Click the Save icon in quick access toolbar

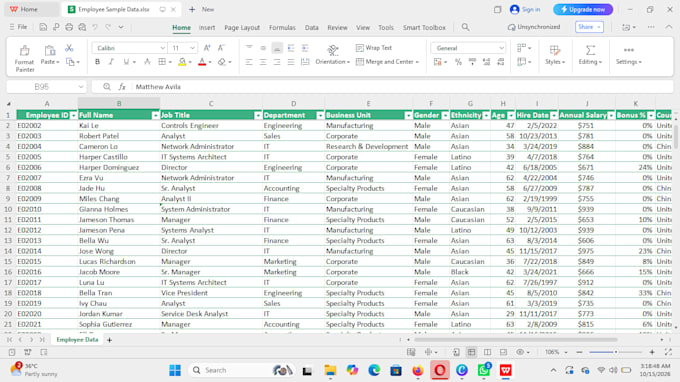point(43,27)
